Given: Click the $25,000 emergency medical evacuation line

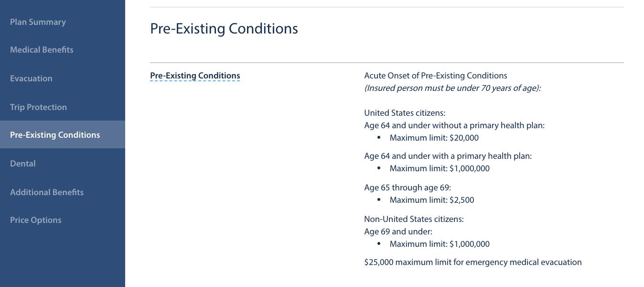Looking at the screenshot, I should click(x=473, y=262).
